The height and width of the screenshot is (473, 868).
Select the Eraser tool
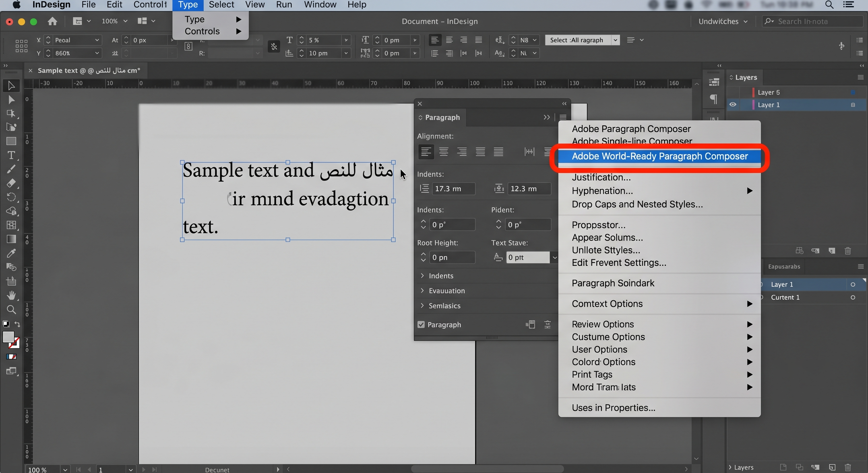point(11,183)
